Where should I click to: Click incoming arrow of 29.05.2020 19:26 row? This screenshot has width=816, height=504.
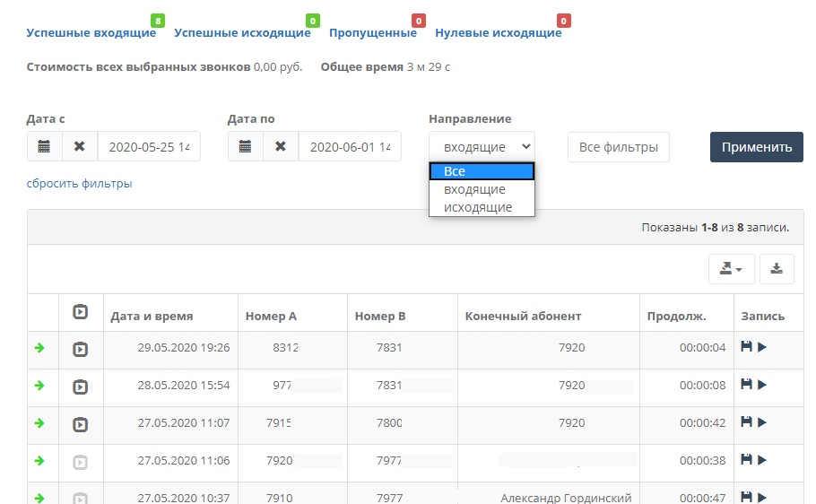click(39, 348)
